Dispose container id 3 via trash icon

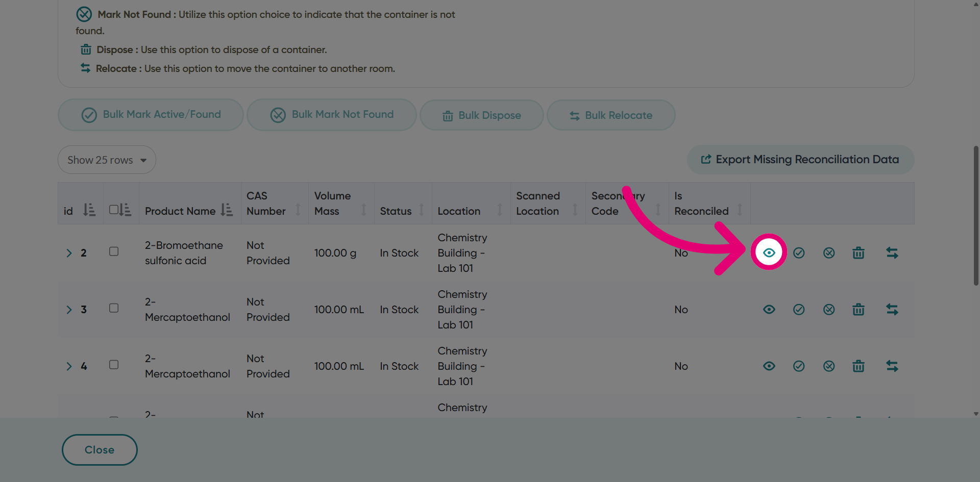859,309
